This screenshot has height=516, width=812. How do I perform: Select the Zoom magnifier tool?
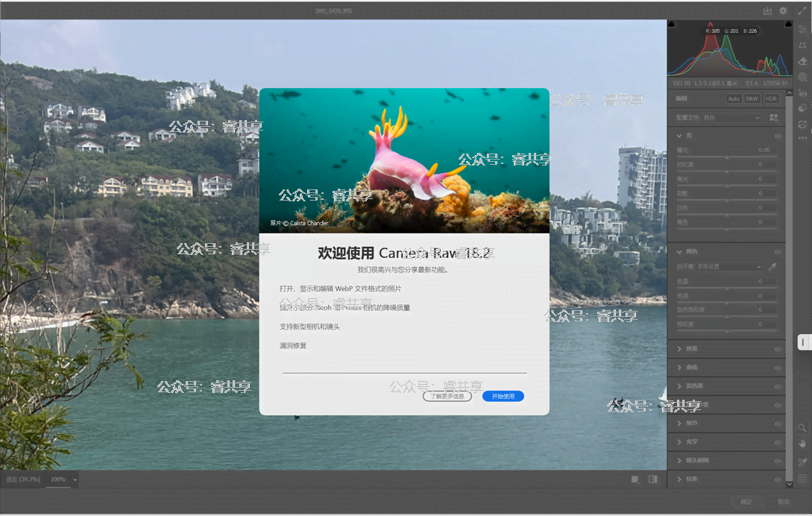(802, 428)
